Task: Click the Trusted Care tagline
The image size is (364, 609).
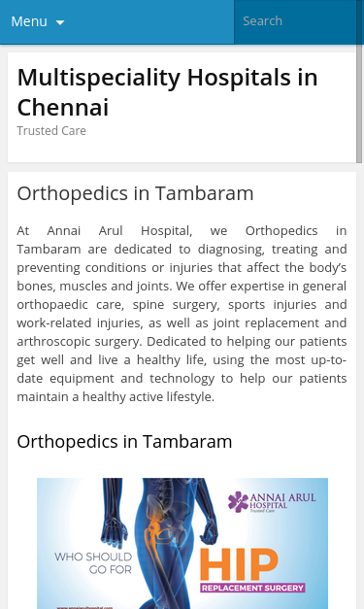Action: pyautogui.click(x=51, y=131)
